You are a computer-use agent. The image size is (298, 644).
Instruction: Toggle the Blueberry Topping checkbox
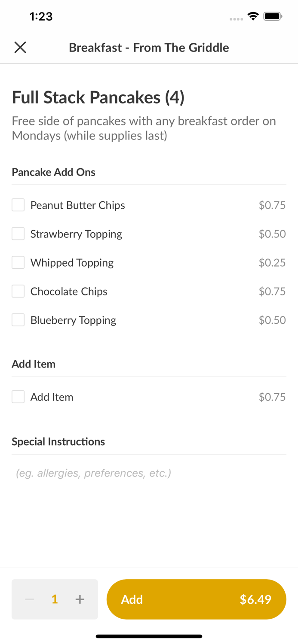point(18,320)
